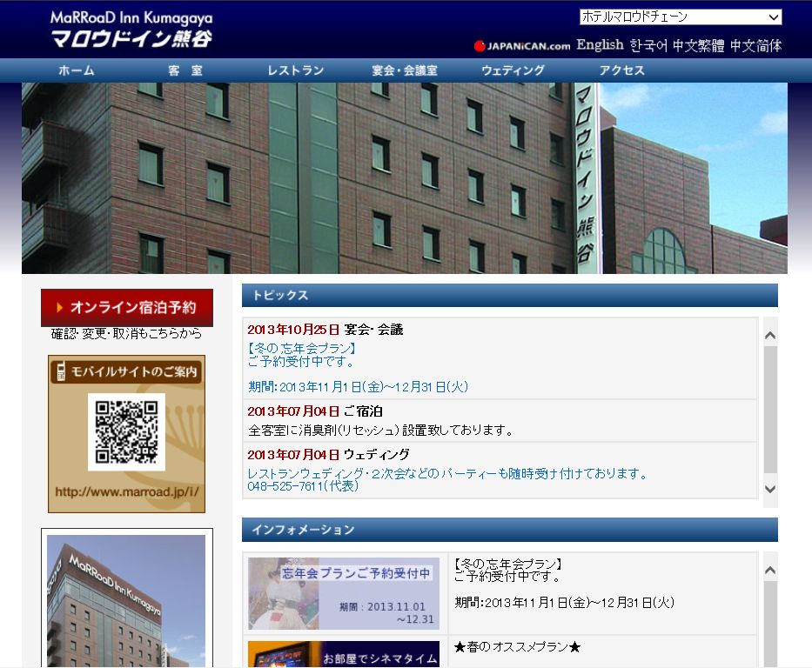Click the http://www.marroad.jp/i/ mobile URL
Viewport: 812px width, 668px height.
[127, 491]
